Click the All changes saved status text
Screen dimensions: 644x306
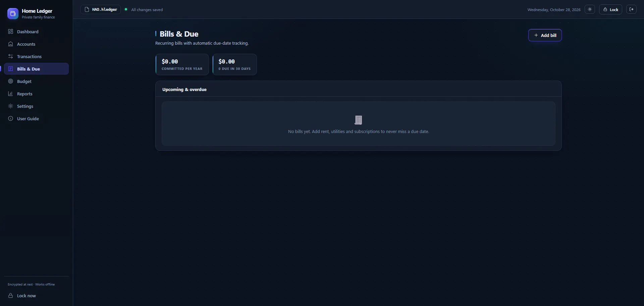147,10
